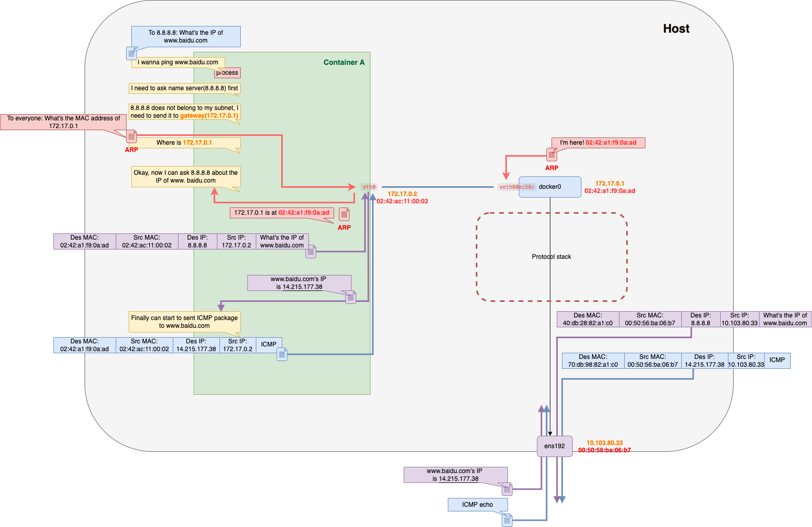
Task: Click the 172.17.0.2 address label near eth0
Action: (x=402, y=194)
